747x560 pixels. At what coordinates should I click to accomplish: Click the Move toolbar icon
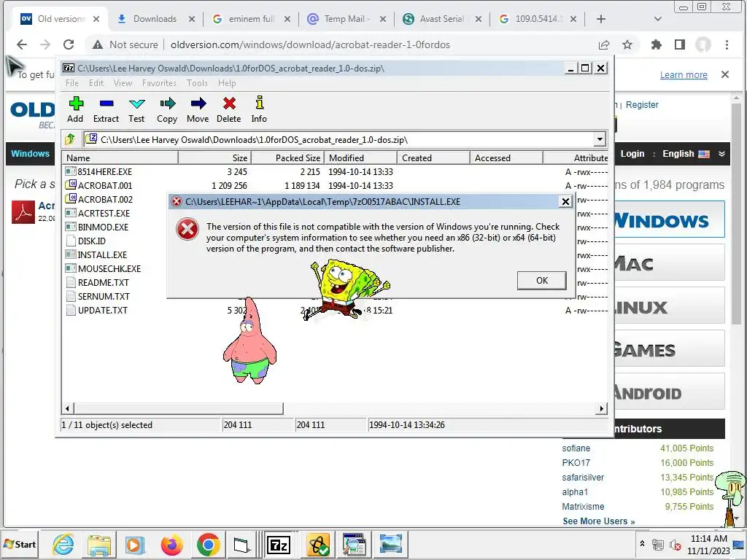198,110
